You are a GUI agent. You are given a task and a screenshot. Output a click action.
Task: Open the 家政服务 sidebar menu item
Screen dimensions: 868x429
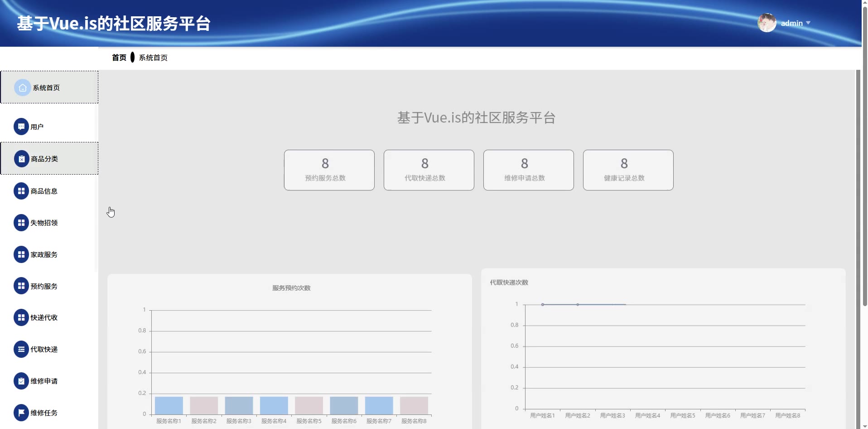[49, 254]
